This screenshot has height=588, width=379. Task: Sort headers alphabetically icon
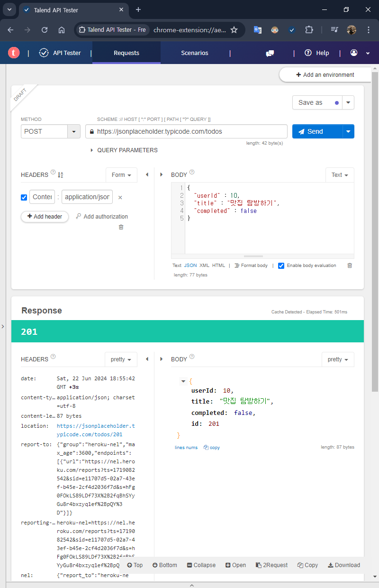click(x=61, y=175)
